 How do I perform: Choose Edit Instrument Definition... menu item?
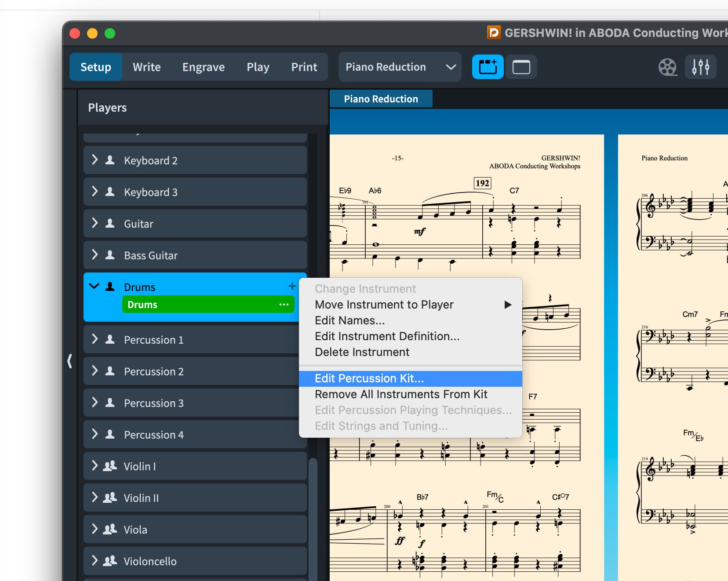(x=411, y=336)
